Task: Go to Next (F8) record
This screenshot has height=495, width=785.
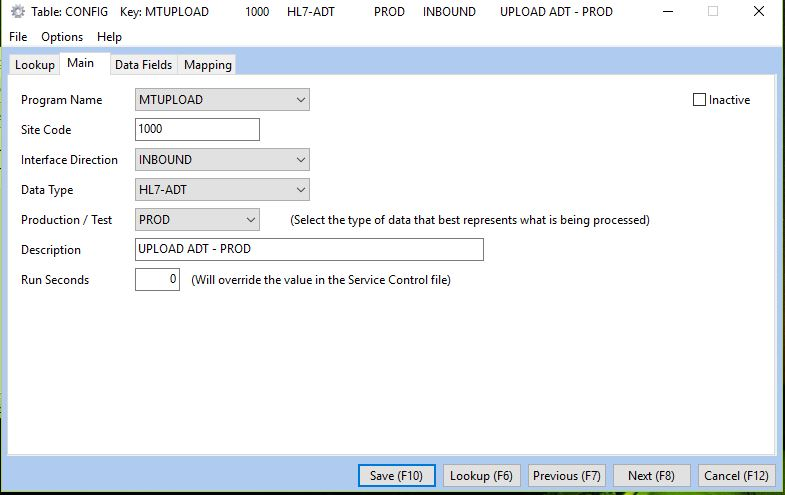Action: pyautogui.click(x=651, y=475)
